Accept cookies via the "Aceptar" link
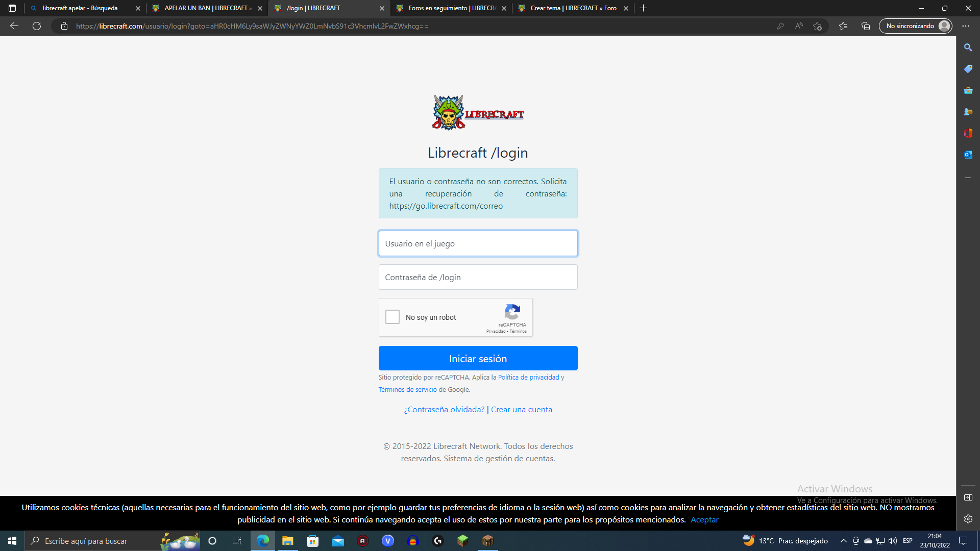Screen dimensions: 980x551 (704, 520)
